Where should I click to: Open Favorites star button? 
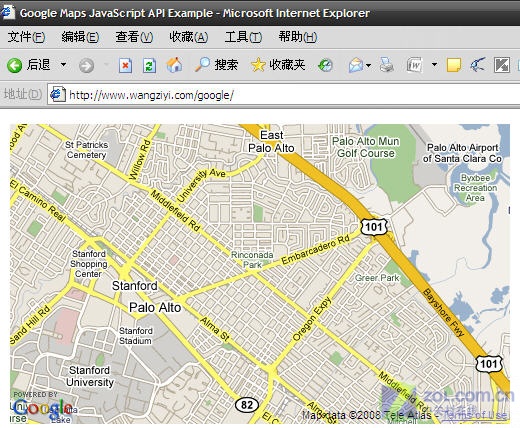(258, 65)
